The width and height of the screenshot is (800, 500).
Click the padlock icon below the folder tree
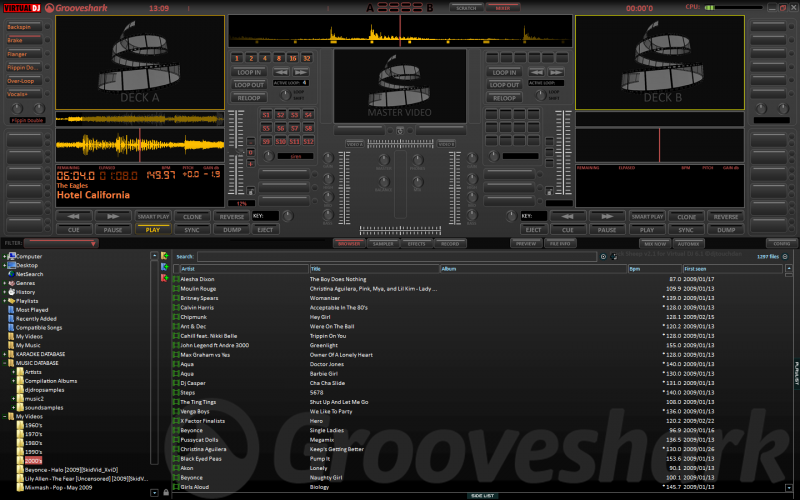(166, 492)
